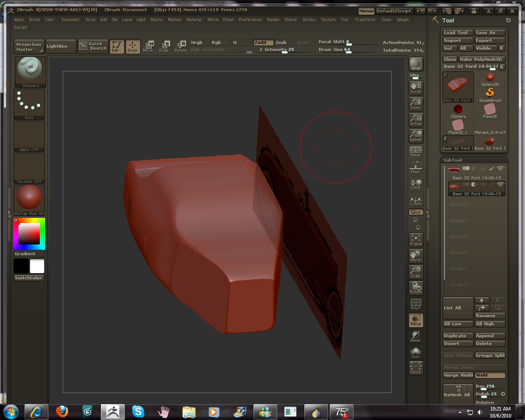
Task: Select the Draw mode icon
Action: point(132,46)
